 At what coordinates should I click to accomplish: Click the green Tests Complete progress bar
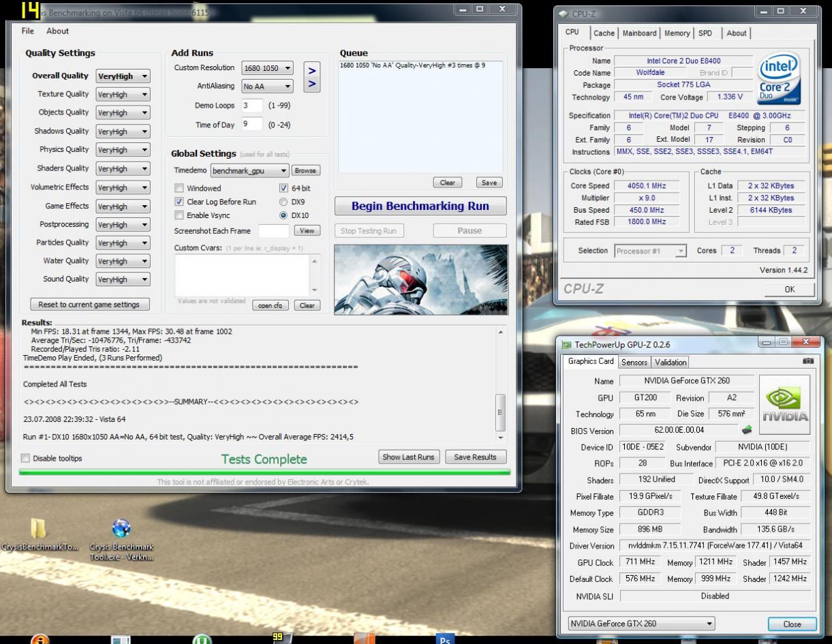(264, 472)
